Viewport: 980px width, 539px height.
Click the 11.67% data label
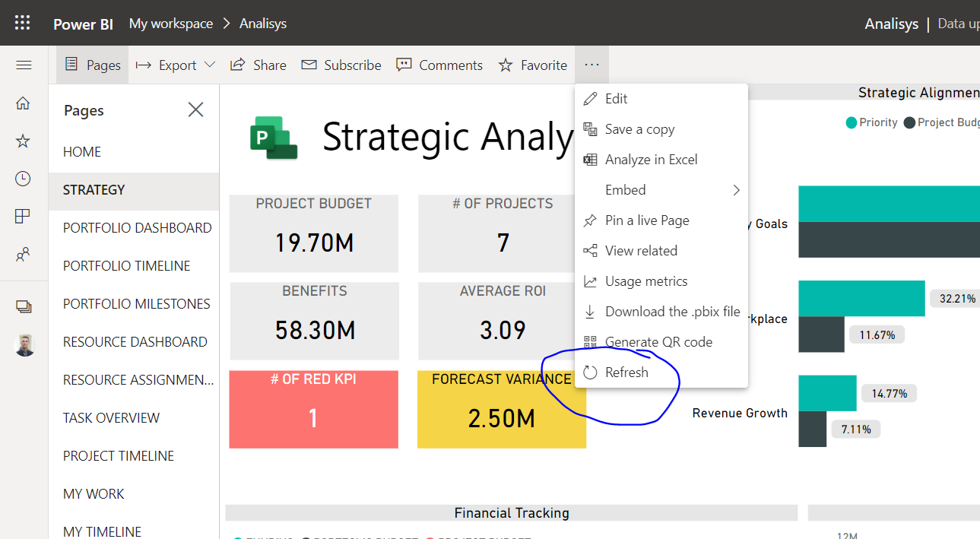877,334
